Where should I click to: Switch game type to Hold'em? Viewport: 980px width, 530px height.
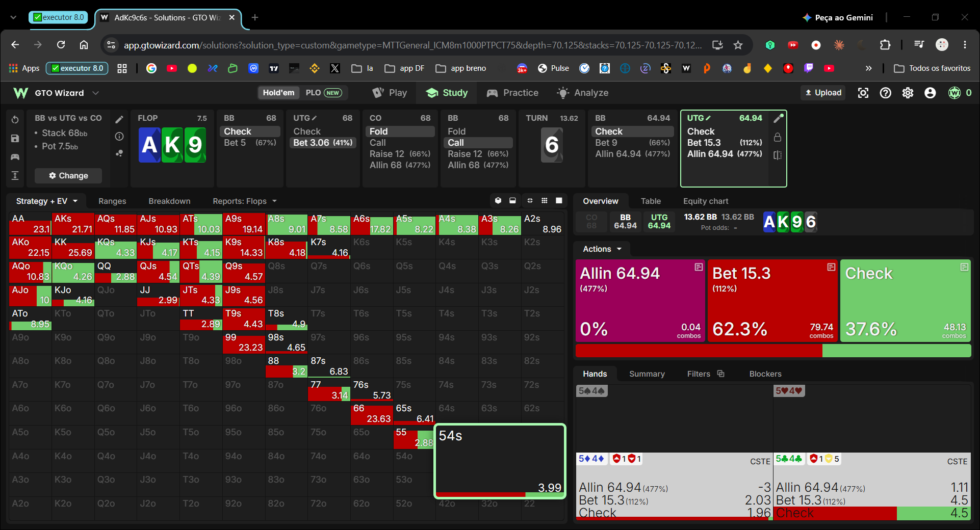(278, 93)
